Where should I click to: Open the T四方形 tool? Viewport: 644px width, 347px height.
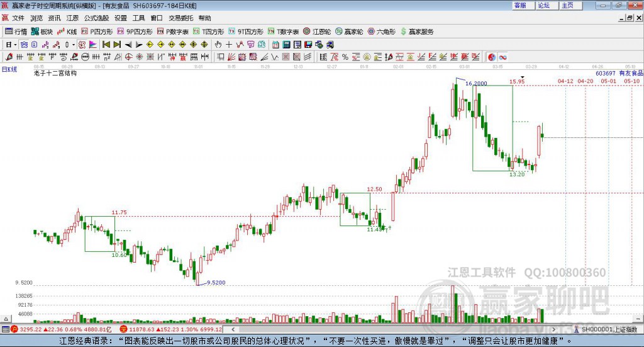[208, 31]
